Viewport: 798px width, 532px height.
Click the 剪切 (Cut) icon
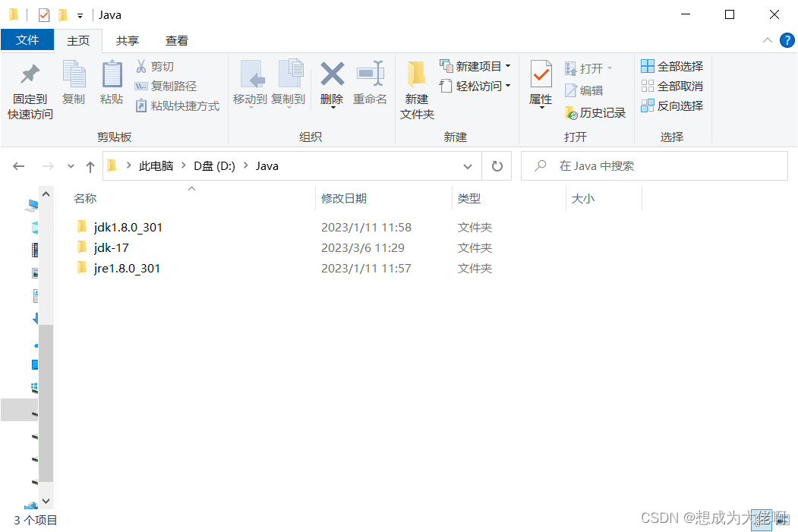pyautogui.click(x=155, y=65)
